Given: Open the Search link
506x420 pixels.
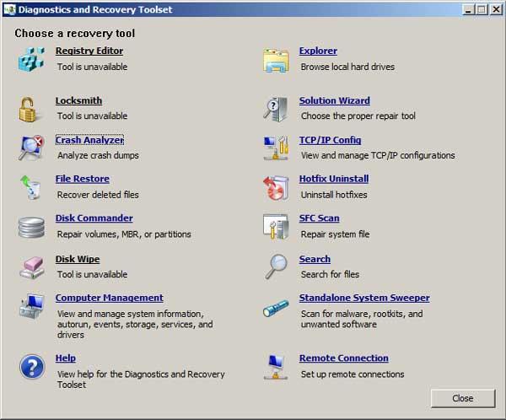Looking at the screenshot, I should (315, 259).
